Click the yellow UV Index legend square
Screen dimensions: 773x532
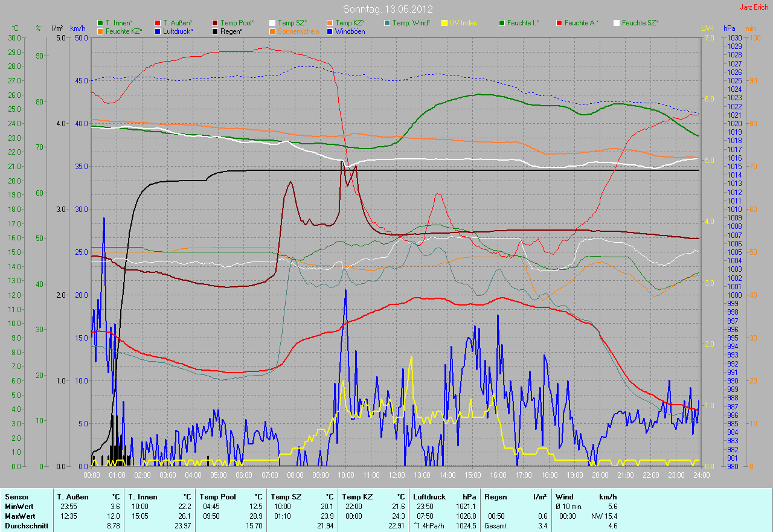[444, 23]
